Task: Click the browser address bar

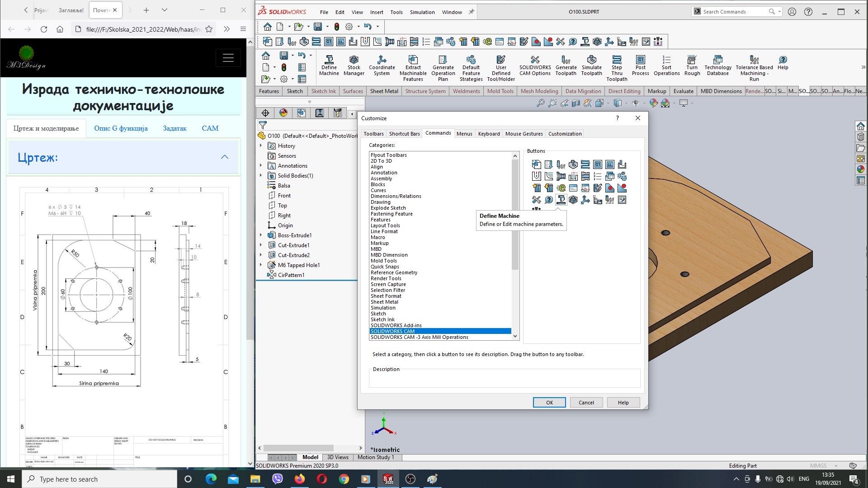Action: click(x=144, y=29)
